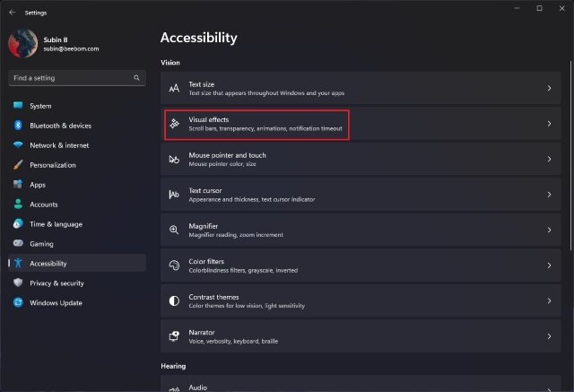Click the subin@beebom.com account email

71,48
